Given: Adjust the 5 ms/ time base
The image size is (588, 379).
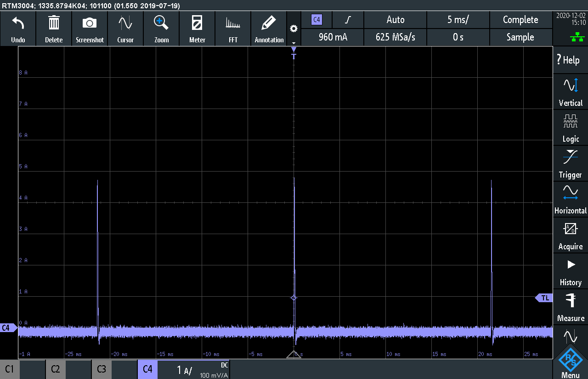Looking at the screenshot, I should point(458,20).
